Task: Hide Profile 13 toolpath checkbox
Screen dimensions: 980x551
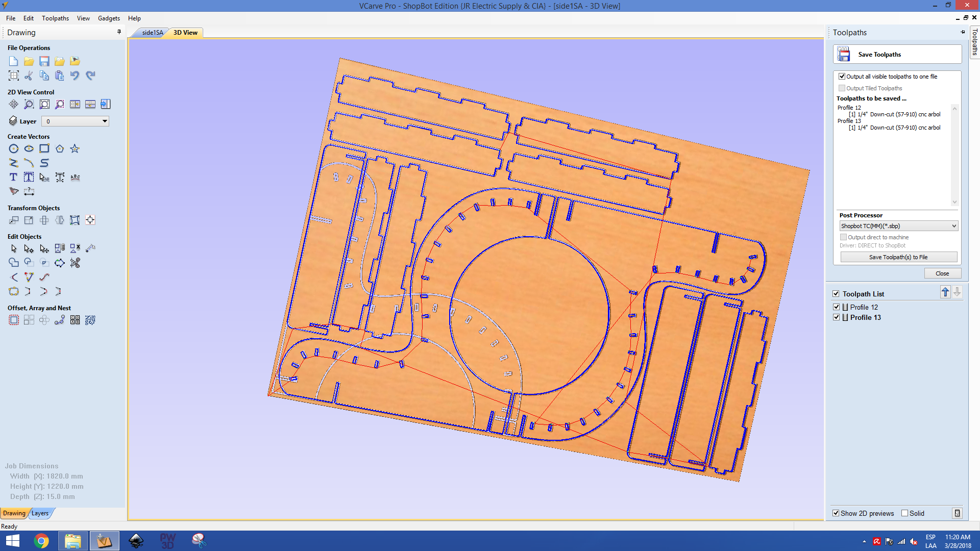Action: click(x=836, y=317)
